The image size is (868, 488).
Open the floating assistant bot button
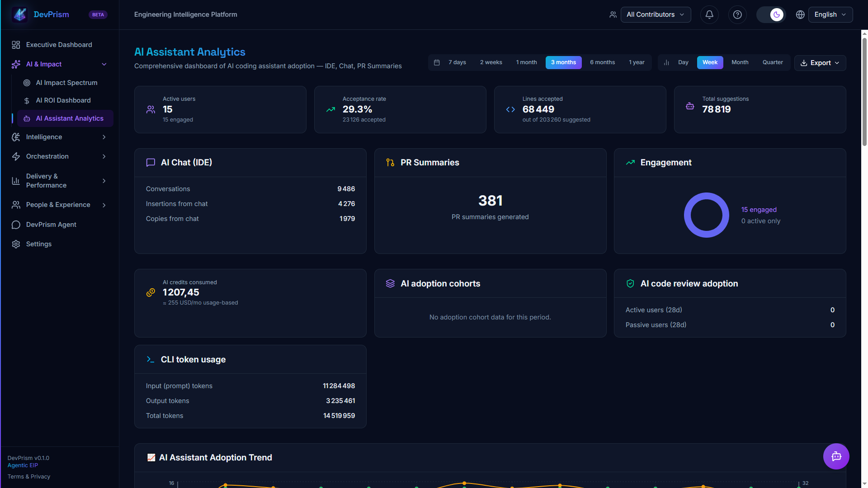tap(836, 456)
